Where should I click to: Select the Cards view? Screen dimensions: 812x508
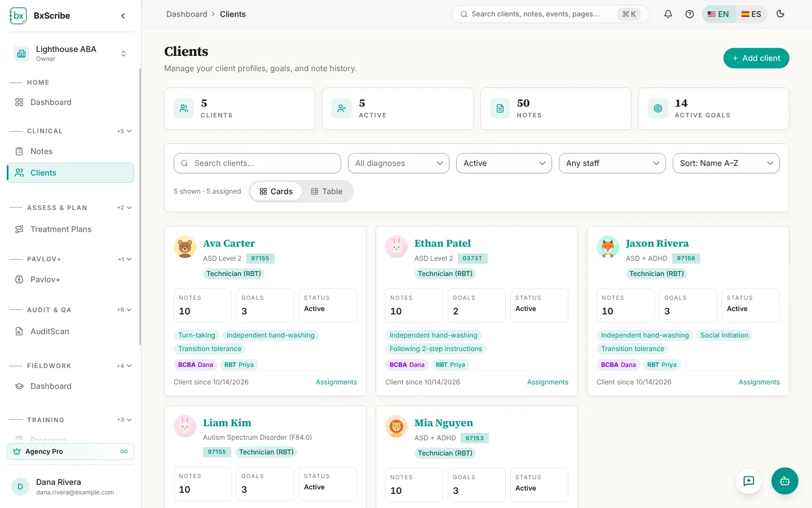pyautogui.click(x=276, y=191)
